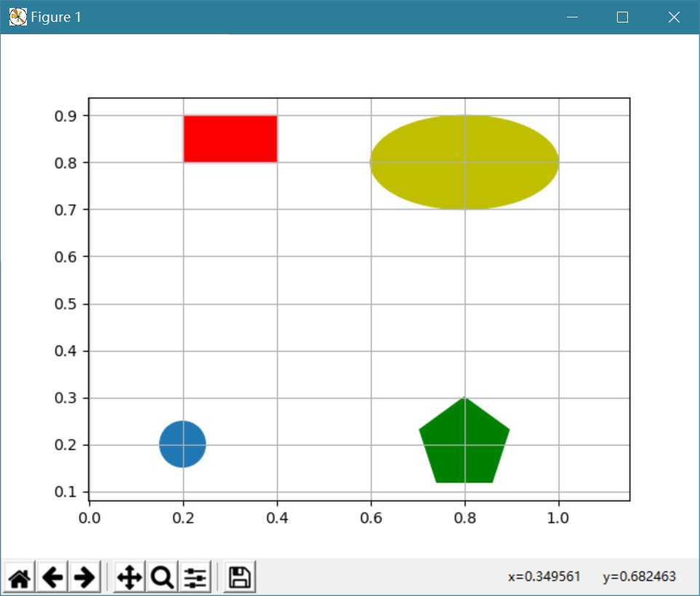Click the 0.1 y-axis tick label
The width and height of the screenshot is (700, 596).
pos(65,492)
